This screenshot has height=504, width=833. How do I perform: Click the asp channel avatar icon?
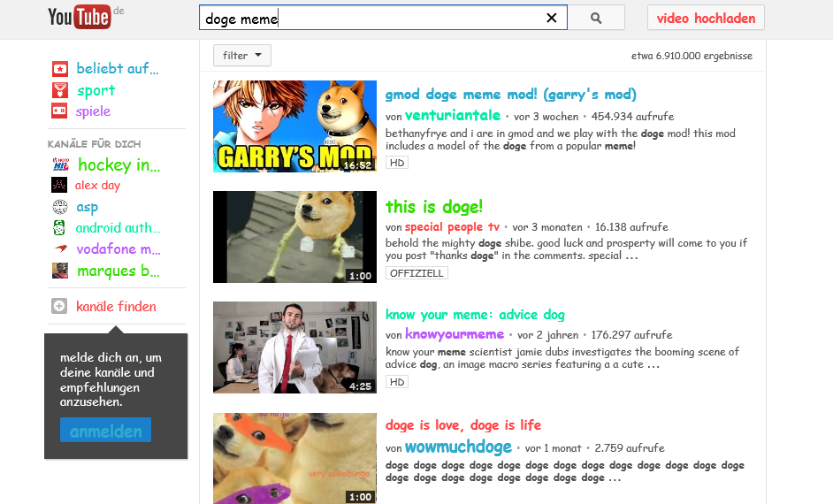60,207
